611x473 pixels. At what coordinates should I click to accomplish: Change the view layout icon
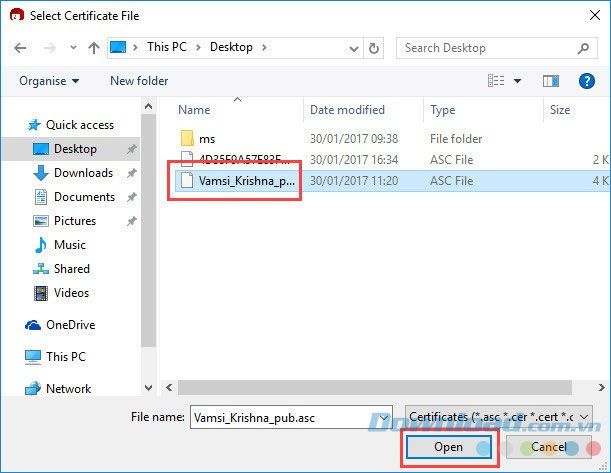[x=496, y=81]
